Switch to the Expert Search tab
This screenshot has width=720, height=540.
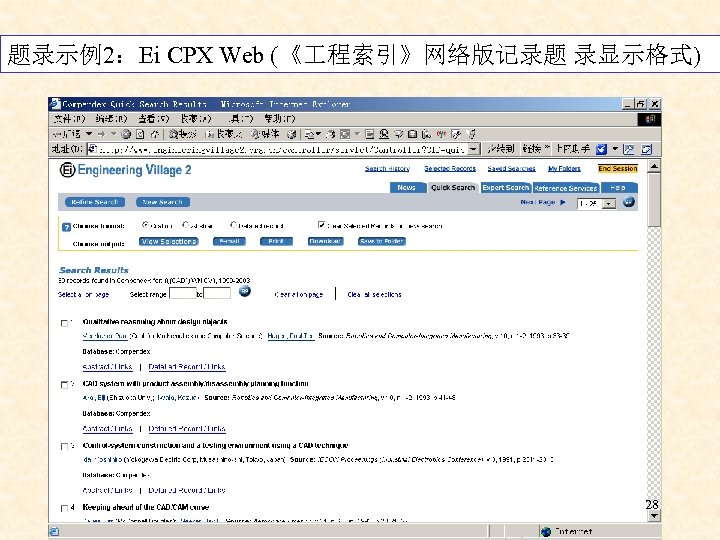[506, 187]
